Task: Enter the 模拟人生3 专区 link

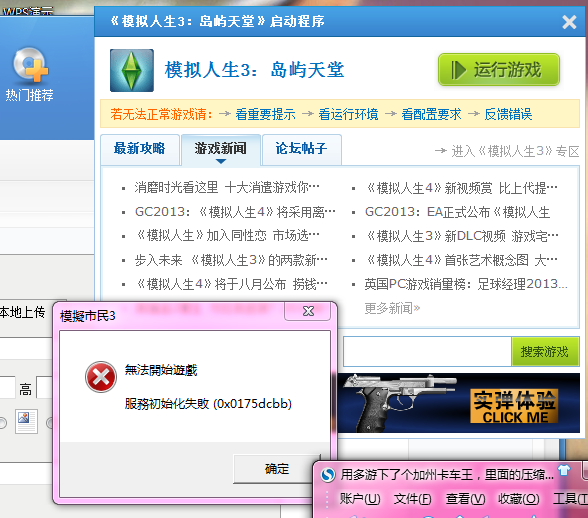Action: tap(507, 151)
